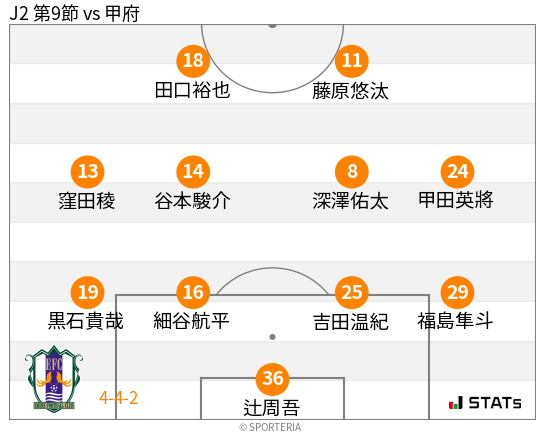Select the number 29 player circle

pyautogui.click(x=457, y=292)
